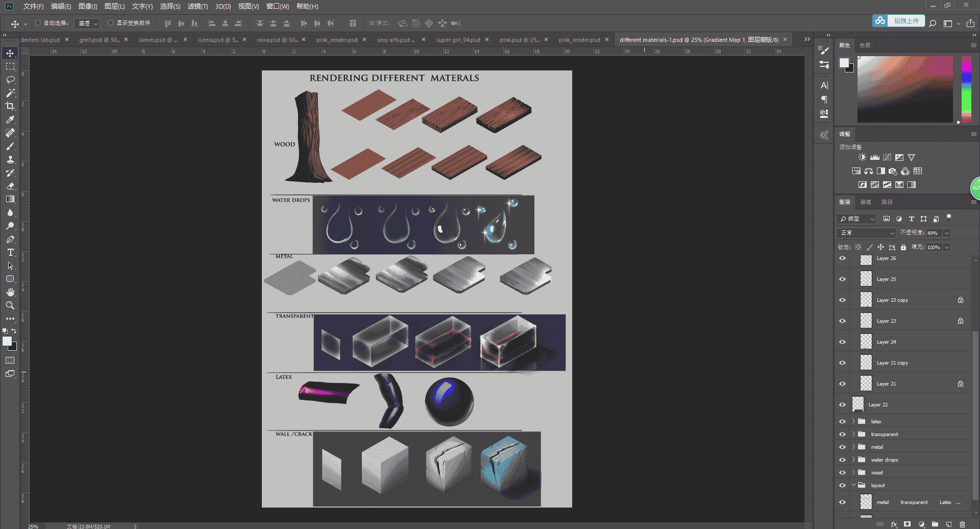Expand the transparent layer group
Viewport: 980px width, 529px height.
click(x=853, y=434)
